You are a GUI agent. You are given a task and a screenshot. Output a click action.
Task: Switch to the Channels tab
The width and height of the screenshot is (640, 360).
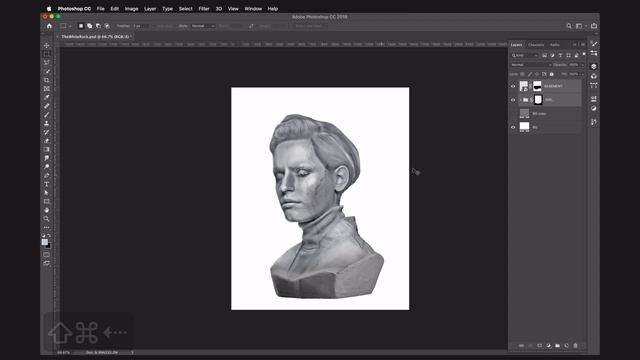click(536, 44)
